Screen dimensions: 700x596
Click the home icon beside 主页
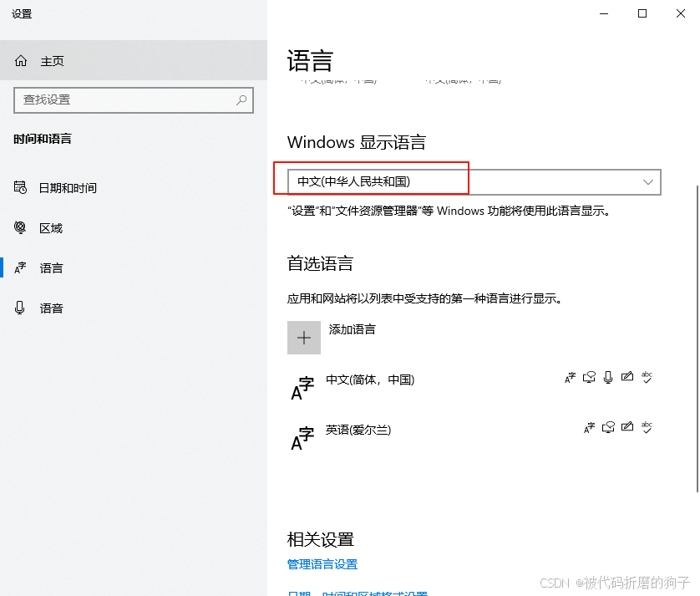21,60
